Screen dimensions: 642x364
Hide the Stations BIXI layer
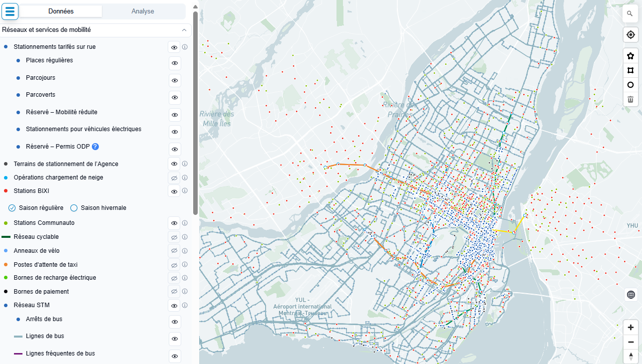click(174, 191)
